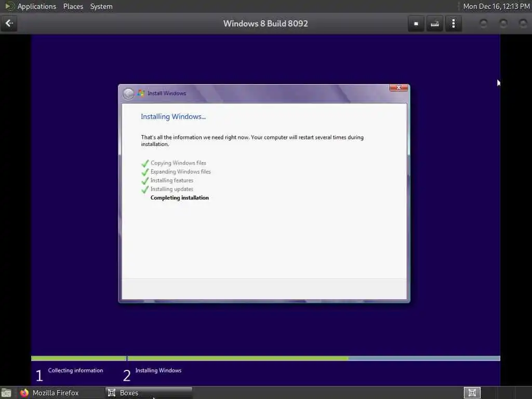
Task: Click 'Installing features' step text
Action: [171, 180]
